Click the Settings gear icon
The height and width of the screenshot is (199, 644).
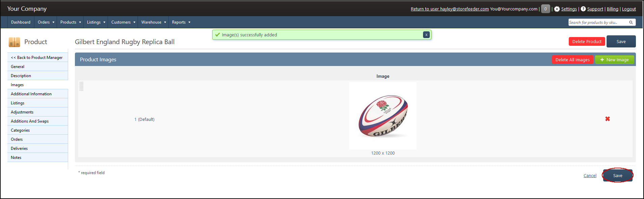point(557,9)
